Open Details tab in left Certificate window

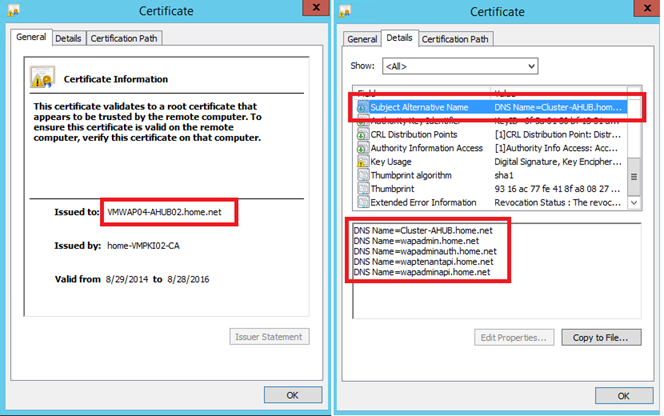pyautogui.click(x=68, y=38)
